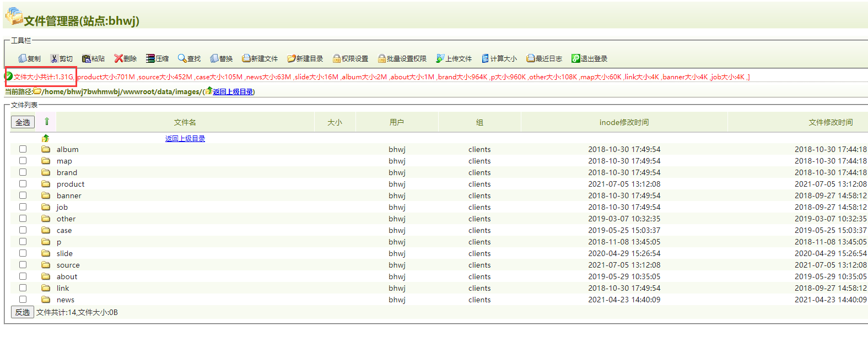Check the checkbox for album folder
The height and width of the screenshot is (364, 868).
pos(23,149)
